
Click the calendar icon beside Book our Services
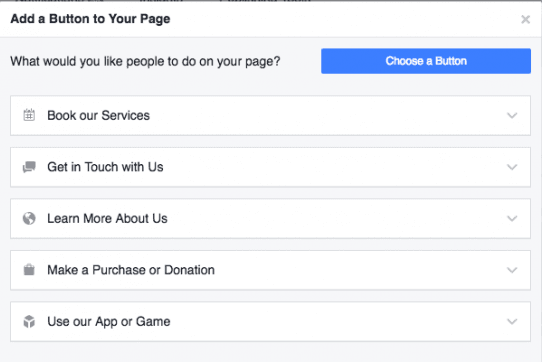coord(29,115)
